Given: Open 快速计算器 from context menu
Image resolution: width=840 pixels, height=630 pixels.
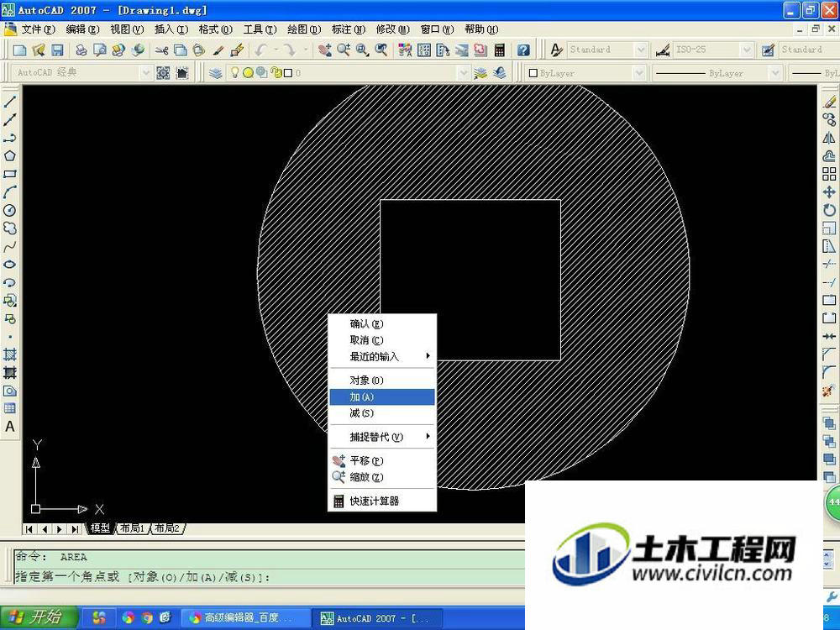Looking at the screenshot, I should (x=382, y=501).
